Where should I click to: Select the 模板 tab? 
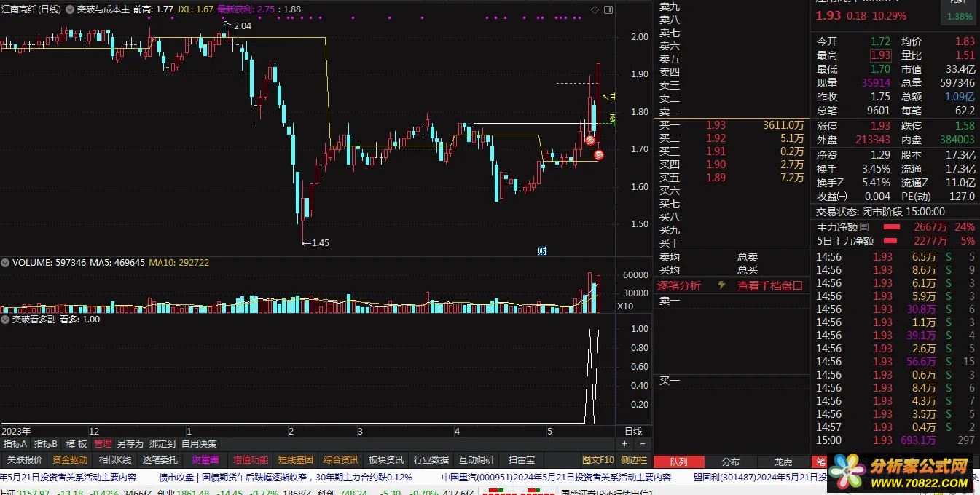click(x=77, y=443)
